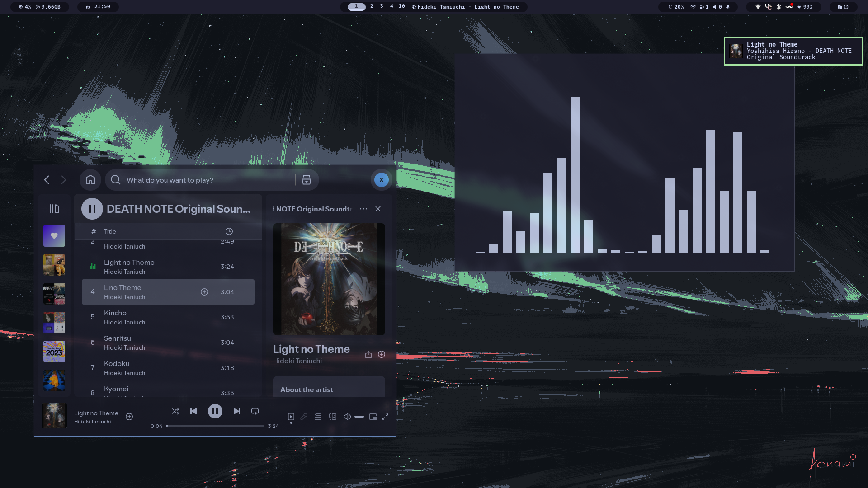Viewport: 868px width, 488px height.
Task: Open the more options menu for the soundtrack
Action: pos(363,209)
